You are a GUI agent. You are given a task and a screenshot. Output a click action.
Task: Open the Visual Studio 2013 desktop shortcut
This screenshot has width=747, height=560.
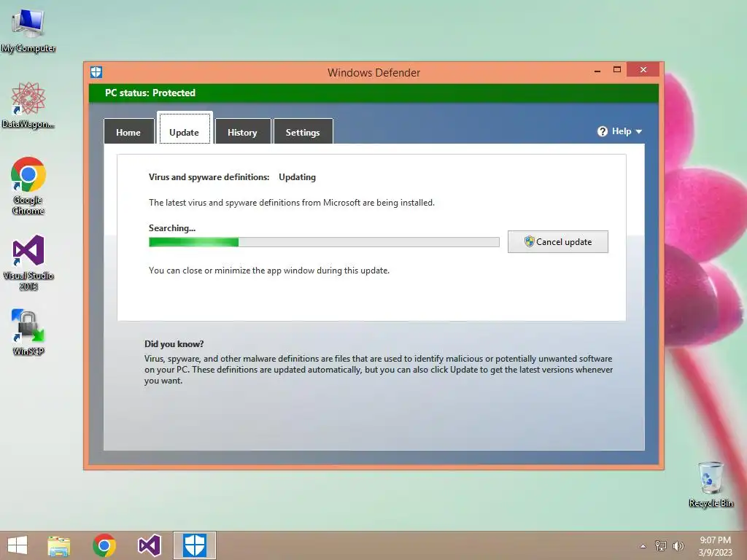click(28, 262)
